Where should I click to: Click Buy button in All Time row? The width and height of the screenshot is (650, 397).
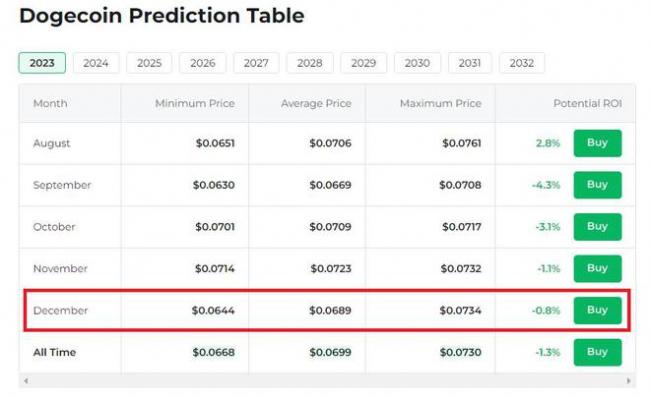(597, 352)
